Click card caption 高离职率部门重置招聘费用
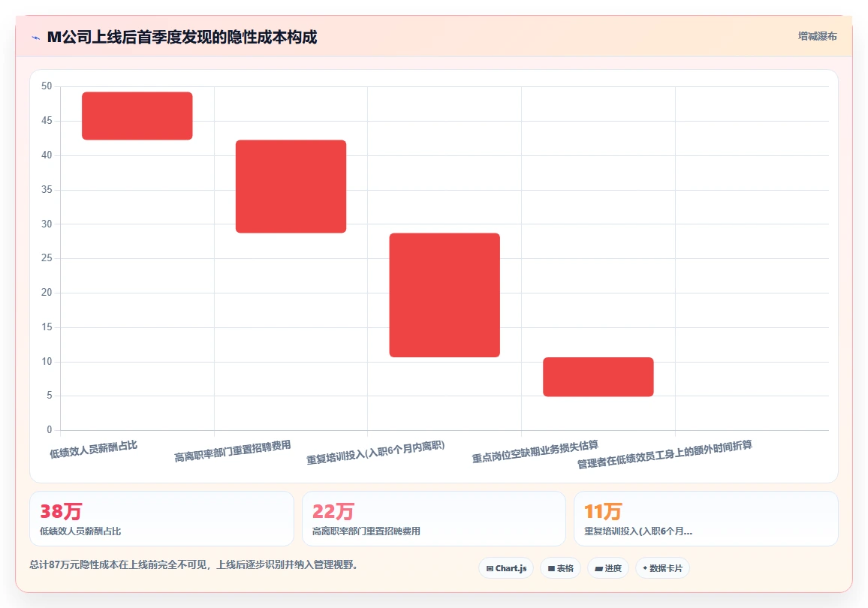 point(366,531)
